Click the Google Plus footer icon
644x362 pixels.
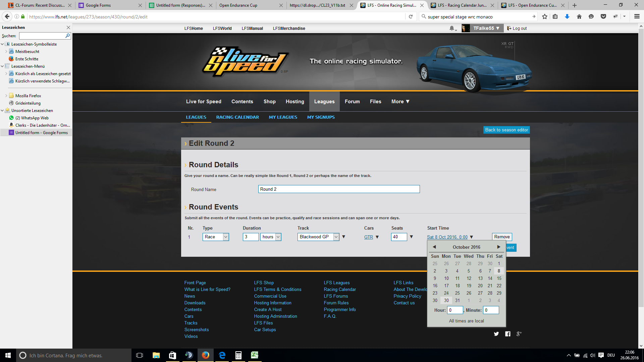pyautogui.click(x=519, y=334)
